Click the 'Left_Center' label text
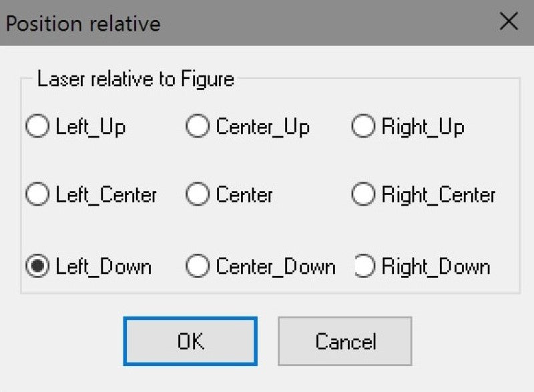 click(x=106, y=195)
